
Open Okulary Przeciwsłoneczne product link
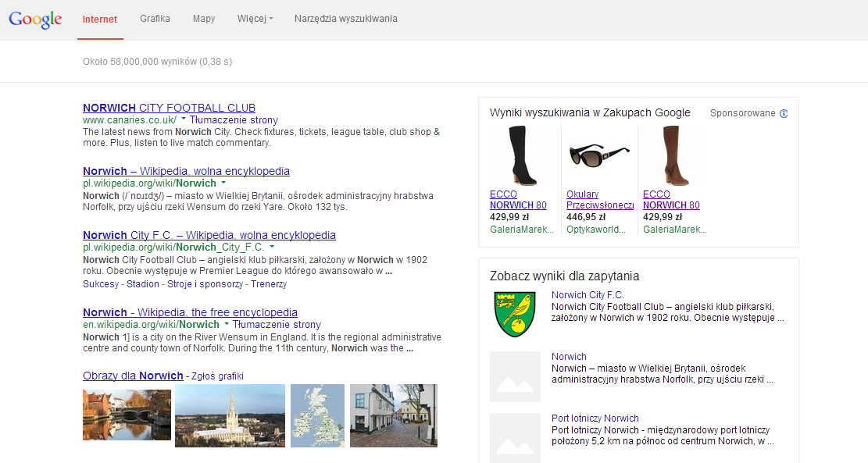pyautogui.click(x=600, y=200)
